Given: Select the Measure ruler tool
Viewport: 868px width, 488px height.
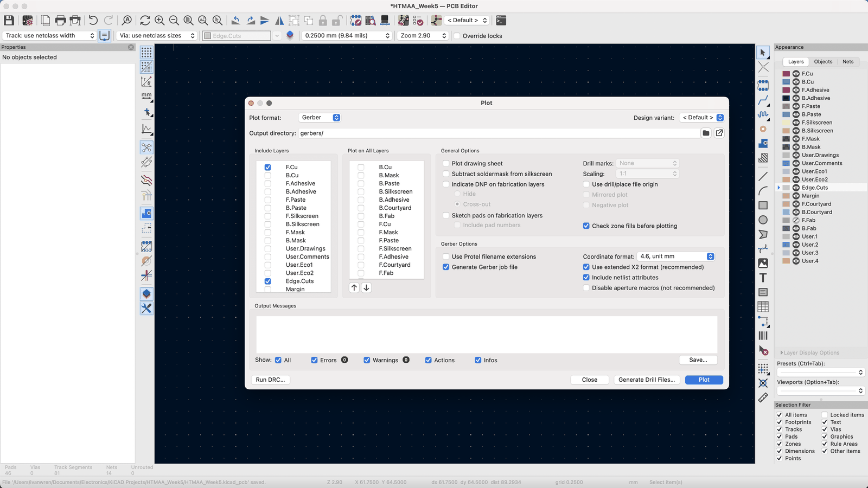Looking at the screenshot, I should tap(763, 397).
